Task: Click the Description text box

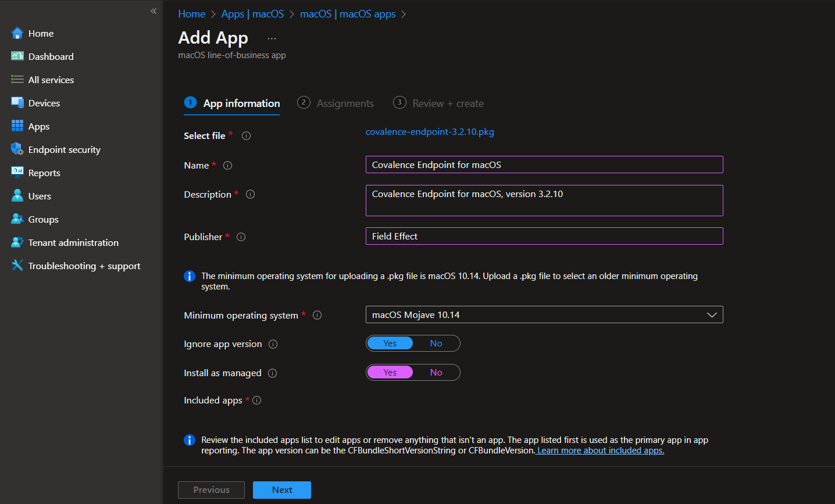Action: [x=544, y=201]
